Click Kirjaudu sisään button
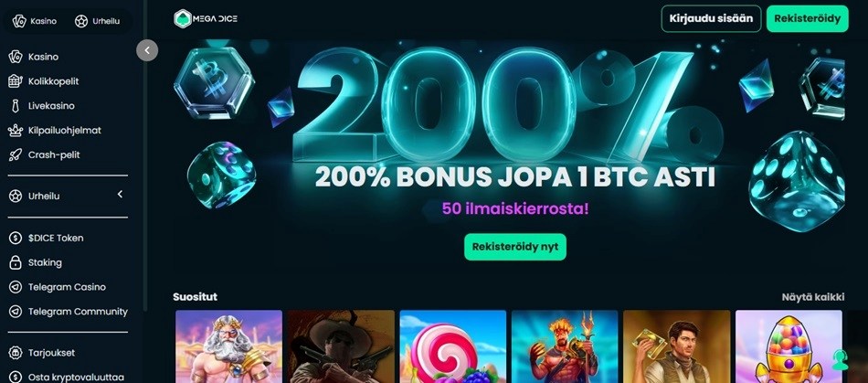The image size is (868, 383). click(711, 18)
